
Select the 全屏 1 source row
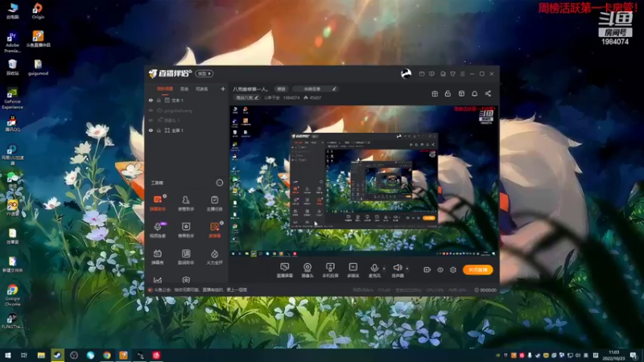click(187, 130)
